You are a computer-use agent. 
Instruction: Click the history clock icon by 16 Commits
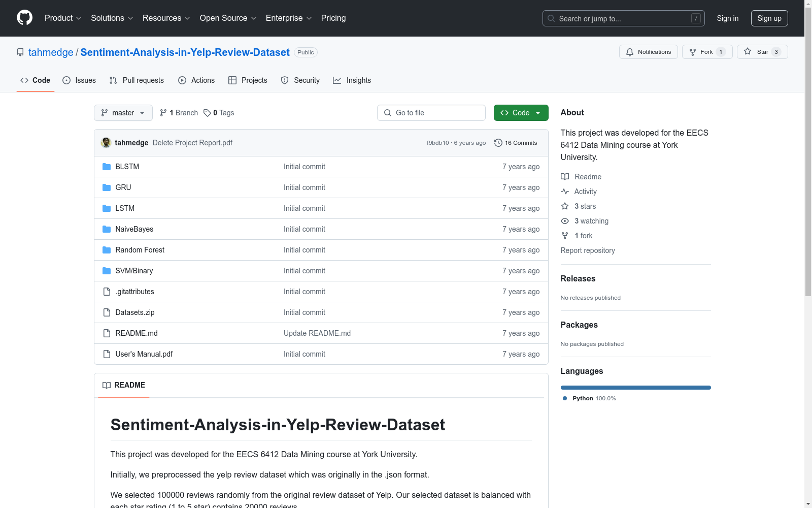498,143
